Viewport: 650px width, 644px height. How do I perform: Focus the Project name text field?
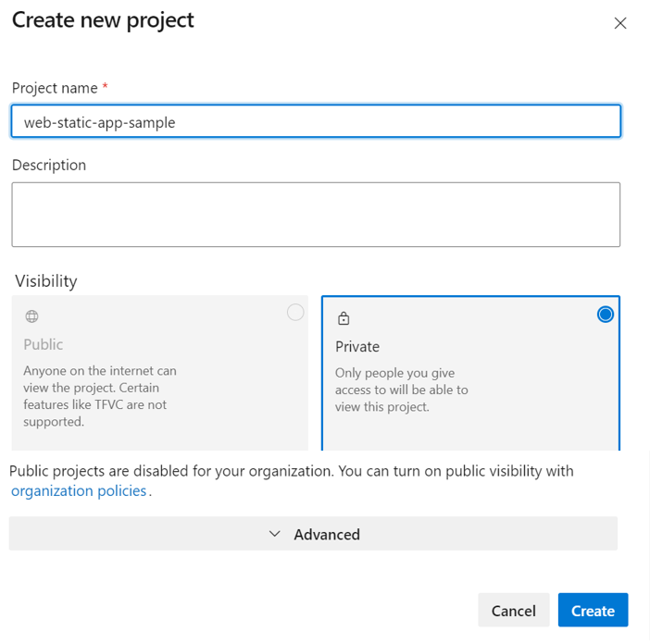coord(315,121)
